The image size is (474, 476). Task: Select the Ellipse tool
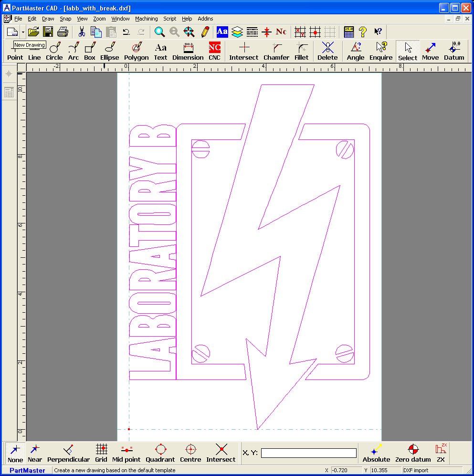tap(109, 51)
